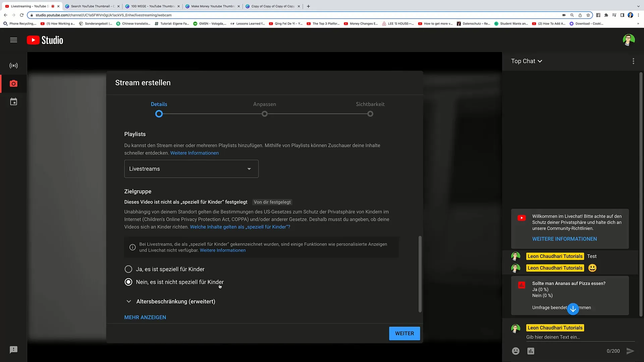Open 'Welche Inhalte gelten als speziell für Kinder' link
Image resolution: width=644 pixels, height=362 pixels.
click(240, 227)
